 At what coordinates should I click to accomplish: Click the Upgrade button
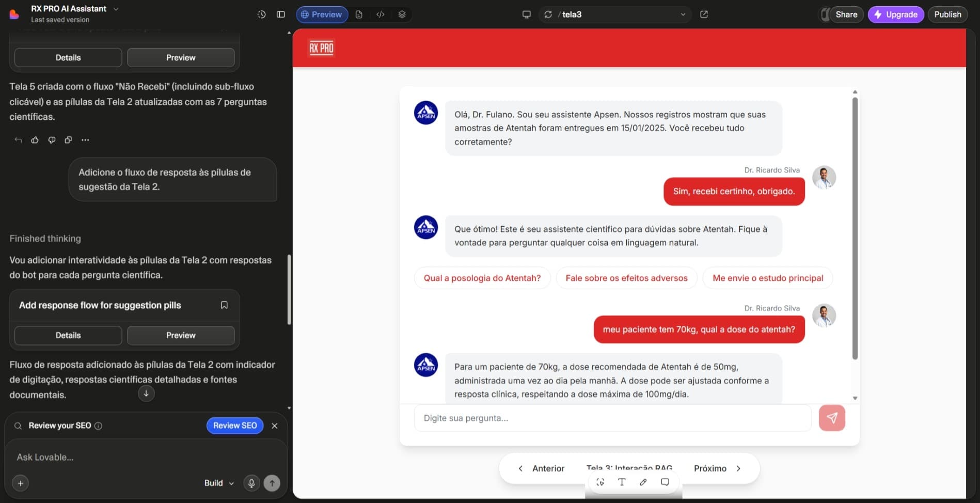point(896,14)
